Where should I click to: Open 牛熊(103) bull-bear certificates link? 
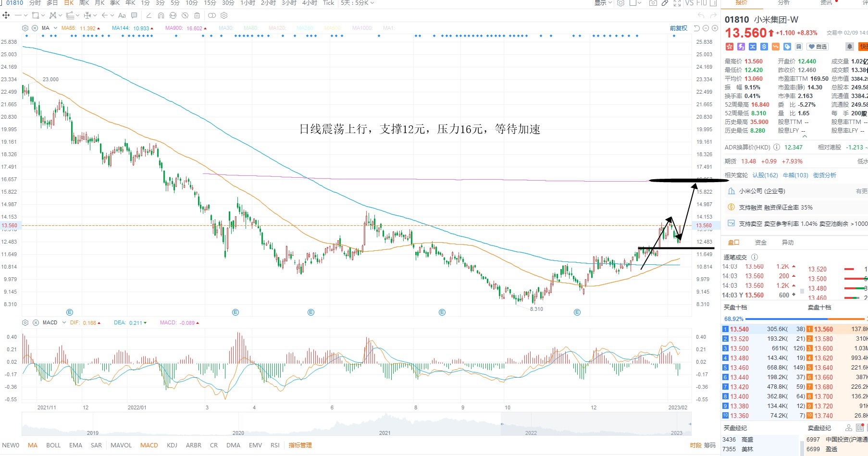point(795,175)
